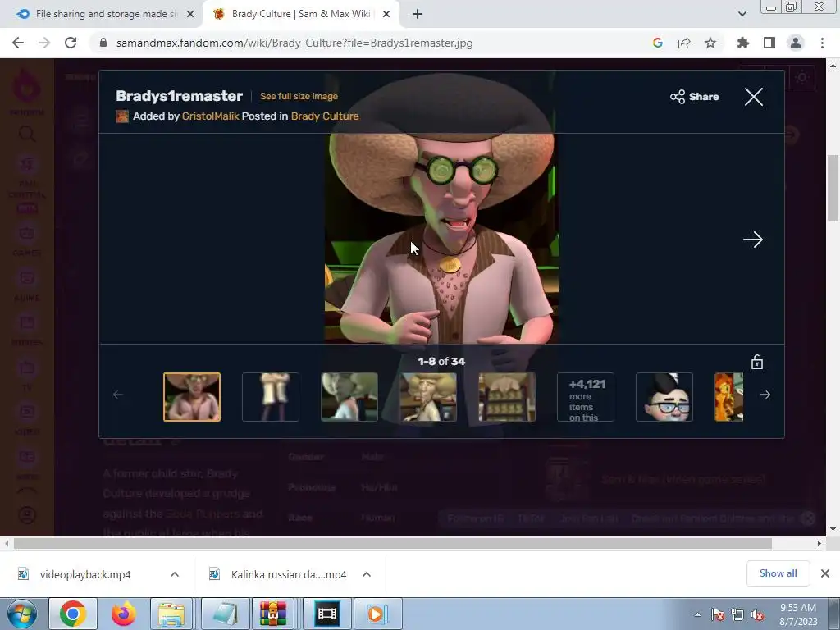Screen dimensions: 840x630
Task: Toggle the browser side panel icon
Action: pos(769,43)
